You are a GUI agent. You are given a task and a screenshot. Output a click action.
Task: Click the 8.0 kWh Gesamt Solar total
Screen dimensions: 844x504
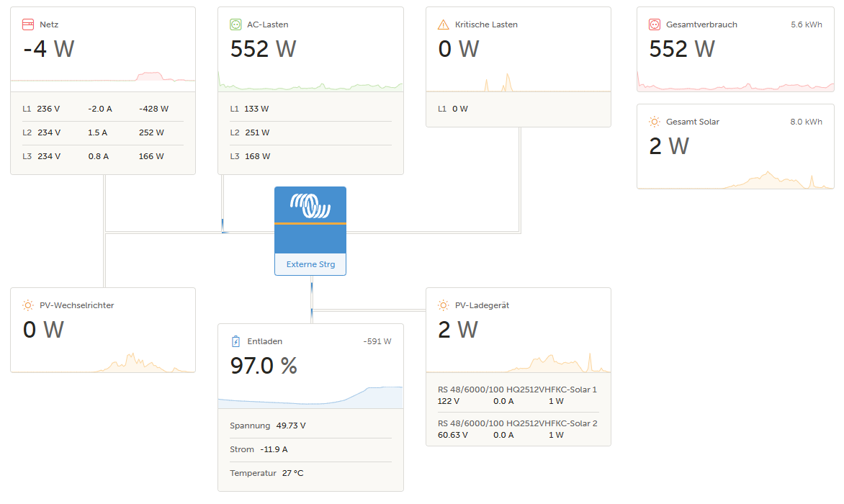coord(807,122)
